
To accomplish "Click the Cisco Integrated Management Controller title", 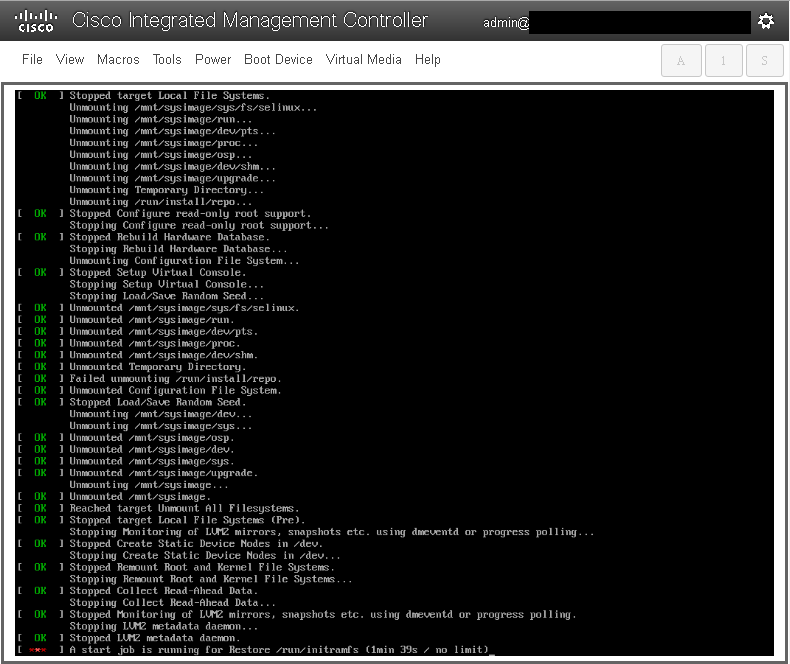I will tap(250, 21).
